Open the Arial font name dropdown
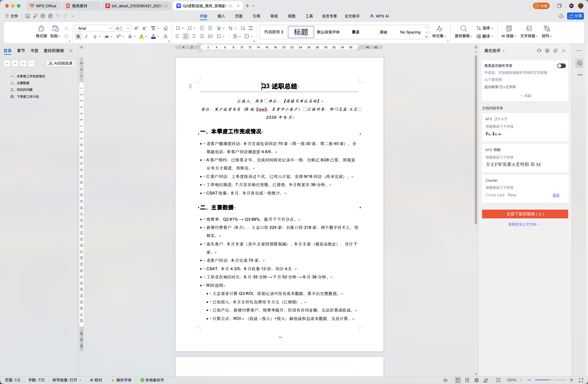Image resolution: width=588 pixels, height=384 pixels. pyautogui.click(x=110, y=28)
